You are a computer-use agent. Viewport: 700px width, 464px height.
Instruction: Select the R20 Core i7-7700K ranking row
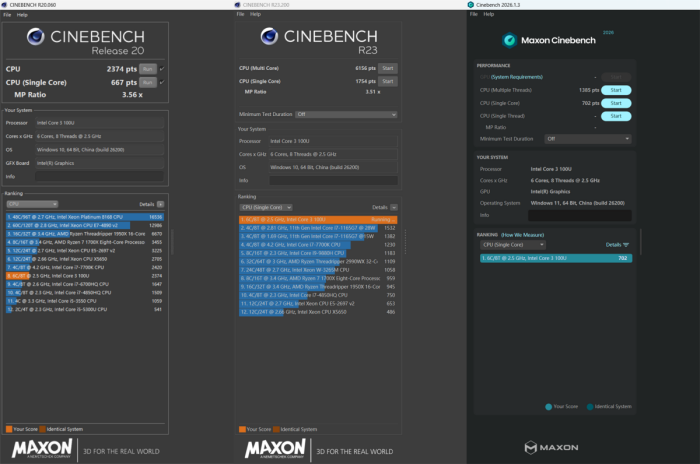[85, 268]
